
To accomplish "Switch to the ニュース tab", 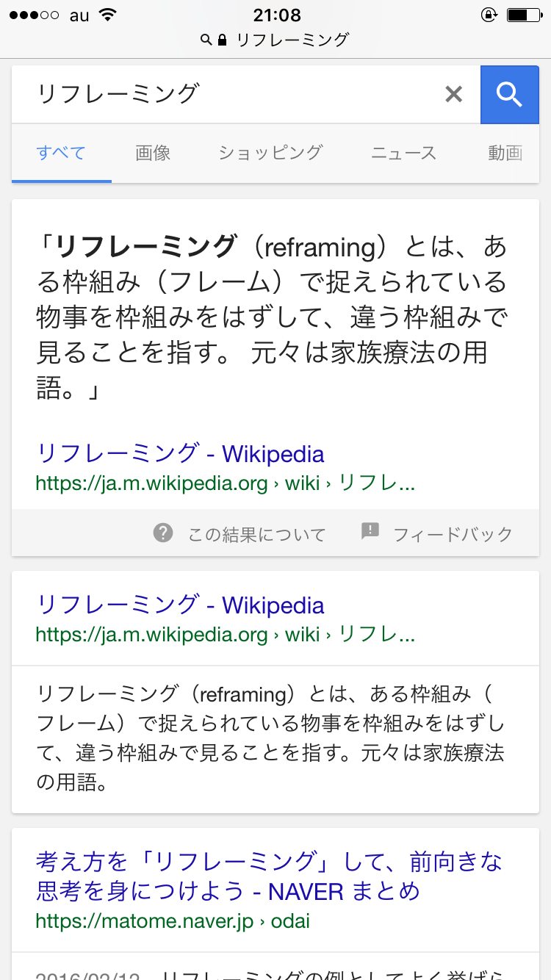I will (403, 153).
